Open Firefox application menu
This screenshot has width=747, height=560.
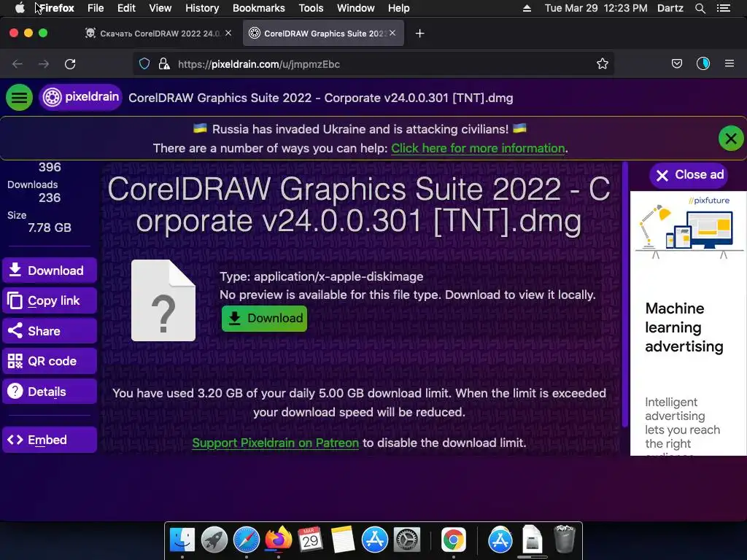pos(729,64)
